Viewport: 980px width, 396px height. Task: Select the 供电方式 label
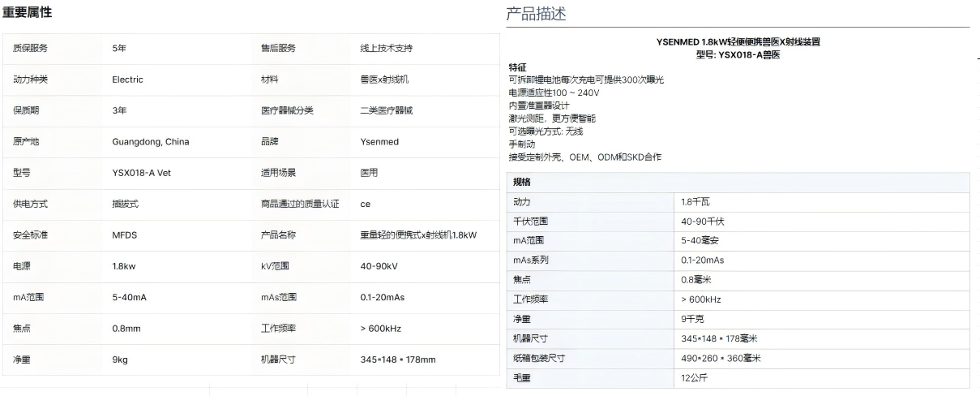click(30, 204)
